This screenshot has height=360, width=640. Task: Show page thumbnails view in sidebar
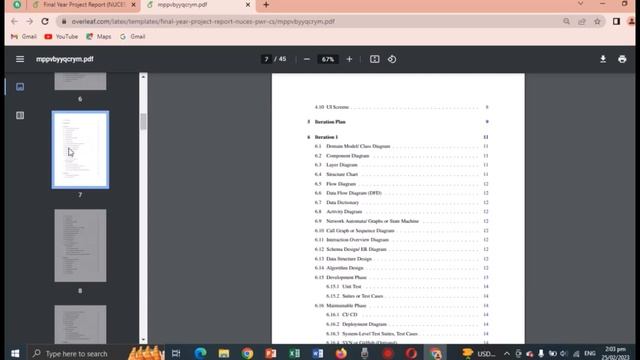click(20, 87)
